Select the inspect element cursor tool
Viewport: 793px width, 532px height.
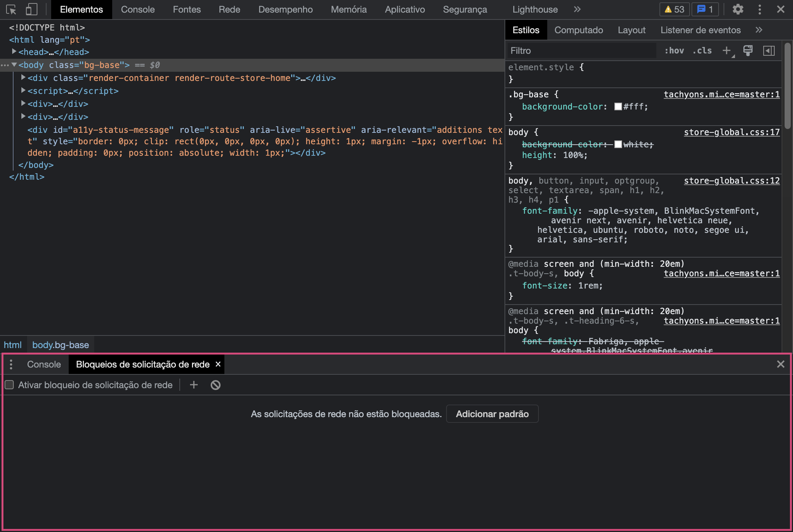11,9
